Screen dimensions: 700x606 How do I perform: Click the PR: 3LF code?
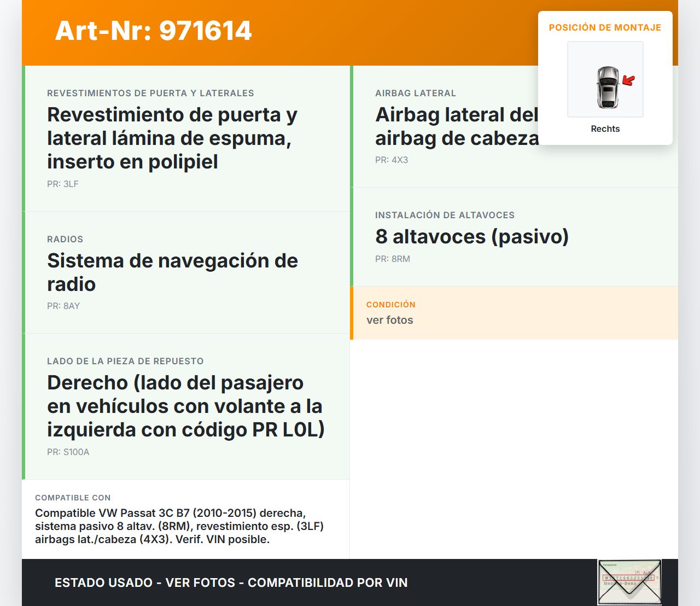click(x=63, y=184)
